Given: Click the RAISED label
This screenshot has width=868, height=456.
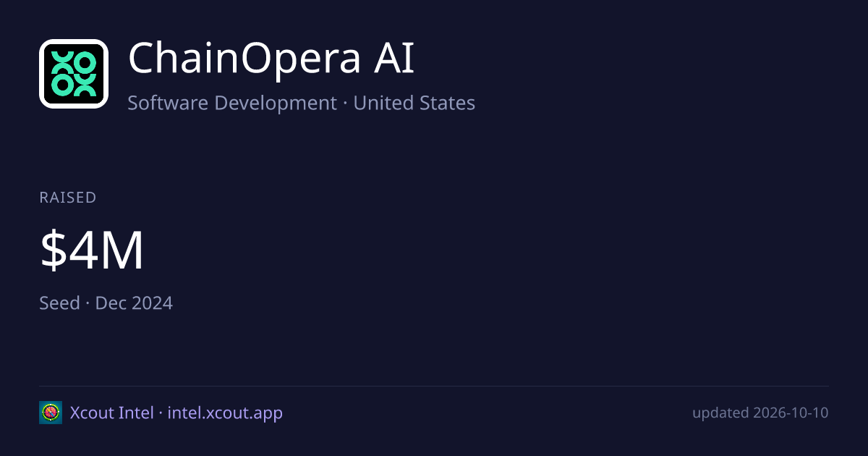Looking at the screenshot, I should (68, 198).
